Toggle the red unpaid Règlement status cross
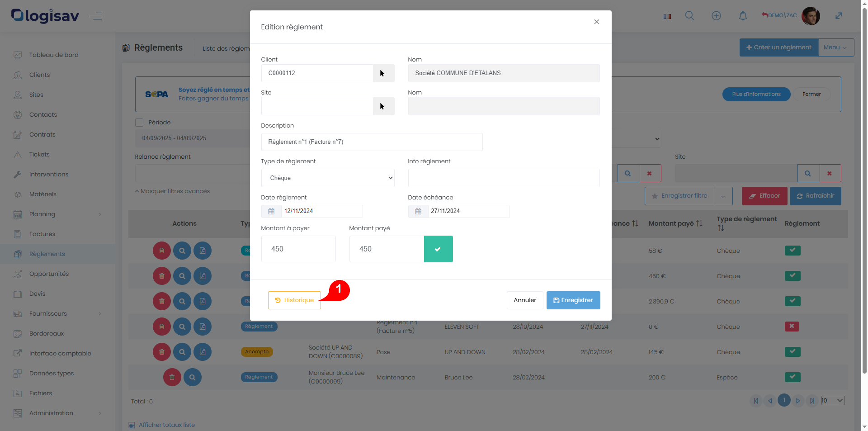The height and width of the screenshot is (431, 868). (792, 326)
